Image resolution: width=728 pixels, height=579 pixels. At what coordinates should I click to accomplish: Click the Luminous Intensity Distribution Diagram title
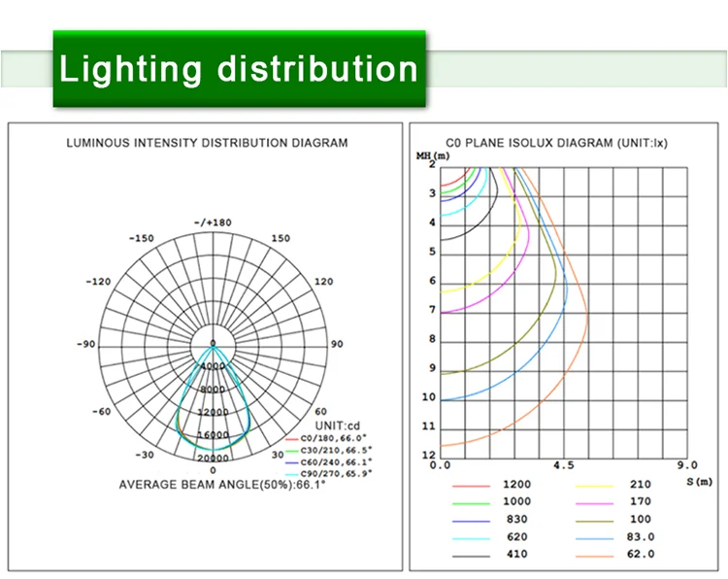(207, 143)
